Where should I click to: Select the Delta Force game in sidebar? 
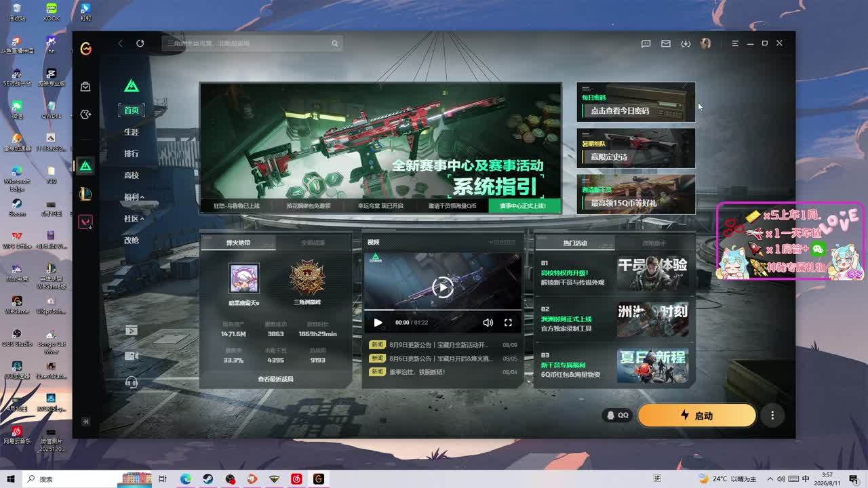click(x=85, y=165)
